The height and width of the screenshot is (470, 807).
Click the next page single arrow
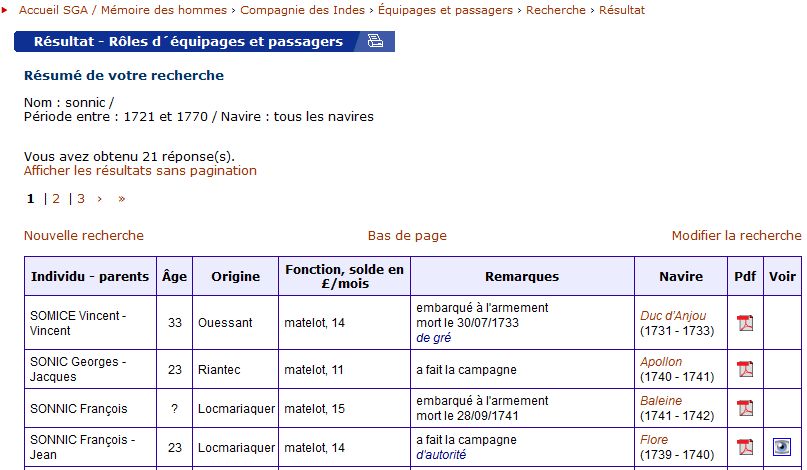pos(99,199)
